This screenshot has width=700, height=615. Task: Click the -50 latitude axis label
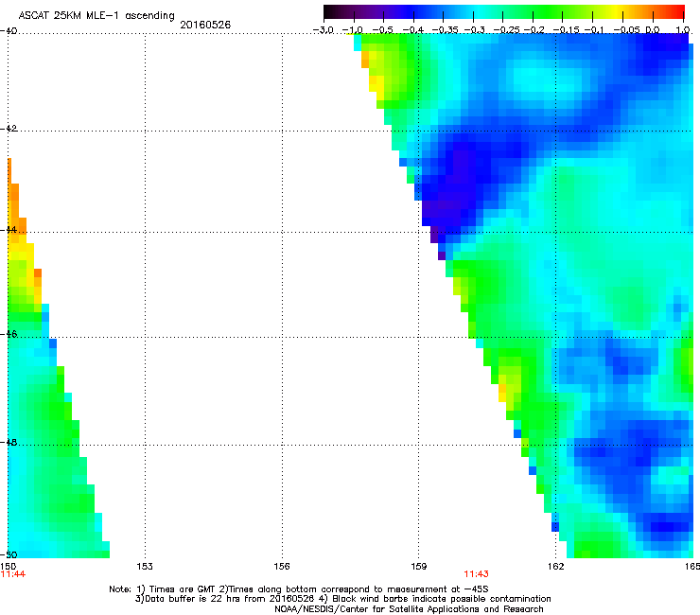[x=9, y=554]
